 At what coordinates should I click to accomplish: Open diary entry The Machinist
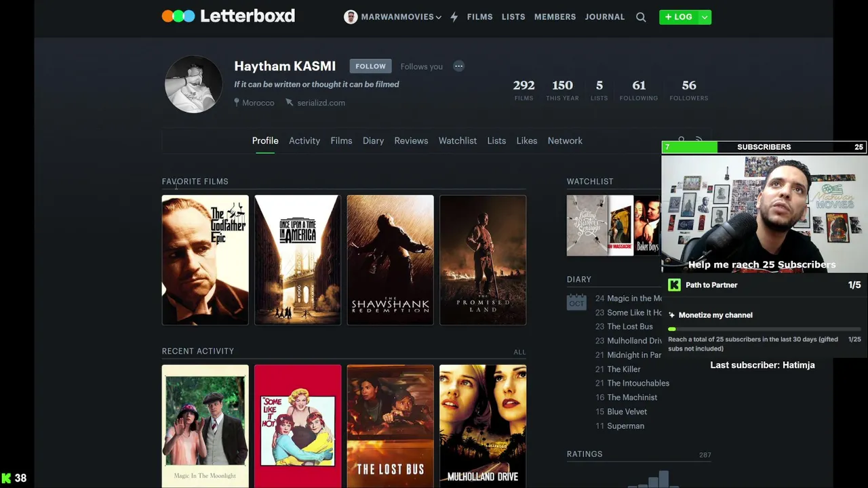632,398
